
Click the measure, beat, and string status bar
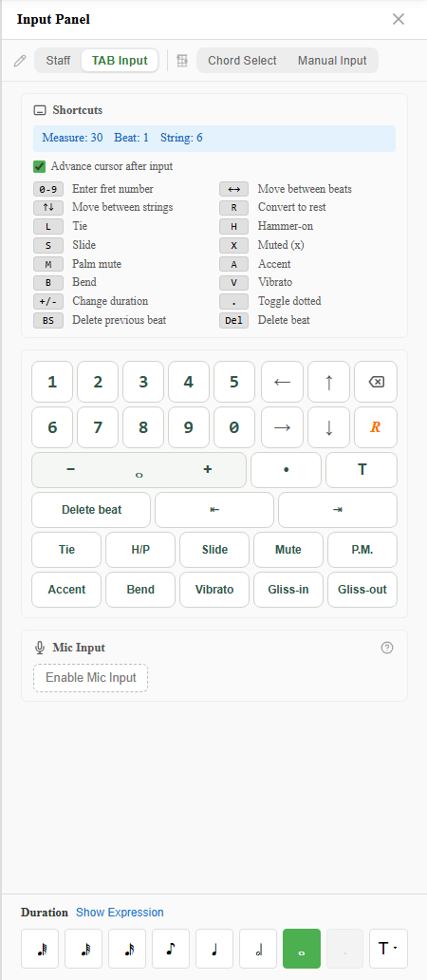coord(214,138)
